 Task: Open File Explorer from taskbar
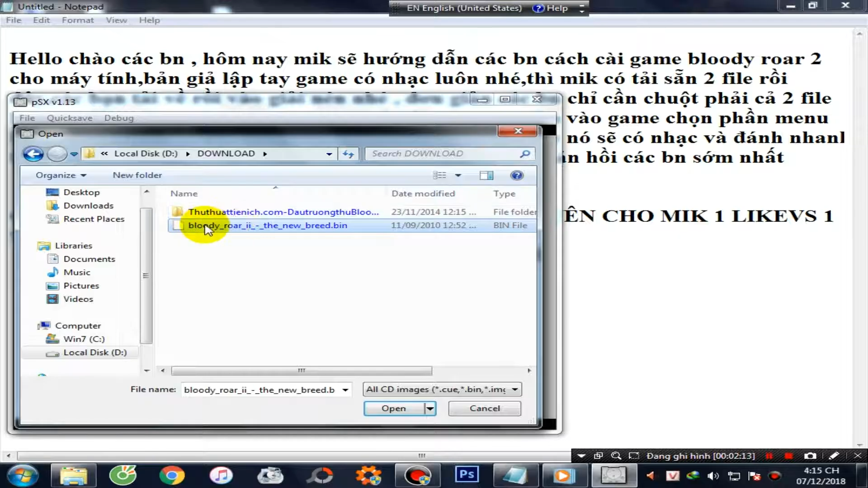[73, 476]
